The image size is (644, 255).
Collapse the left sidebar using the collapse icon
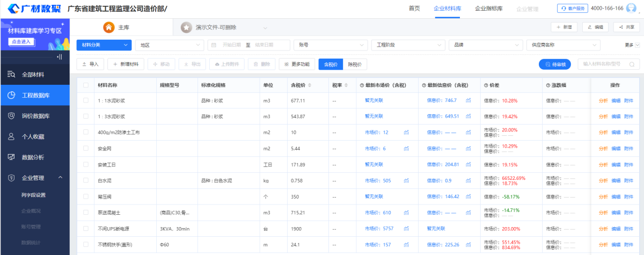tap(60, 57)
